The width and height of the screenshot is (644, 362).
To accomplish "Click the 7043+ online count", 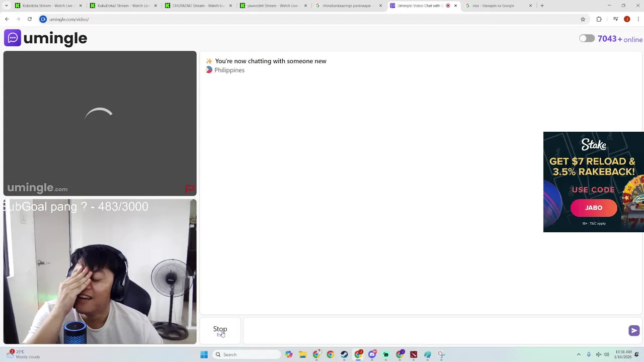I will coord(620,39).
